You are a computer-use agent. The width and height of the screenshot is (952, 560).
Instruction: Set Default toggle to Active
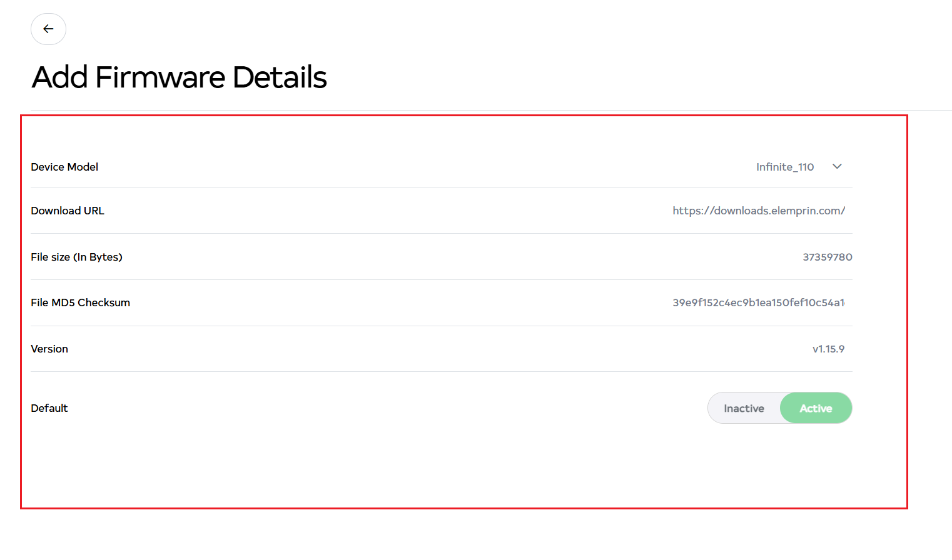tap(816, 408)
